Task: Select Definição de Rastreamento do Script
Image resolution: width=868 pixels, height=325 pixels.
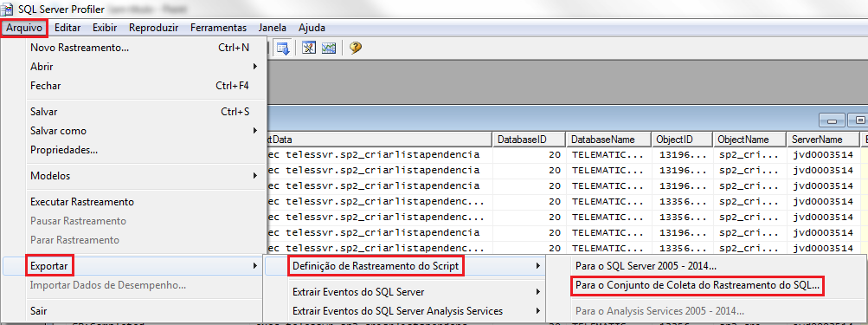Action: [406, 266]
